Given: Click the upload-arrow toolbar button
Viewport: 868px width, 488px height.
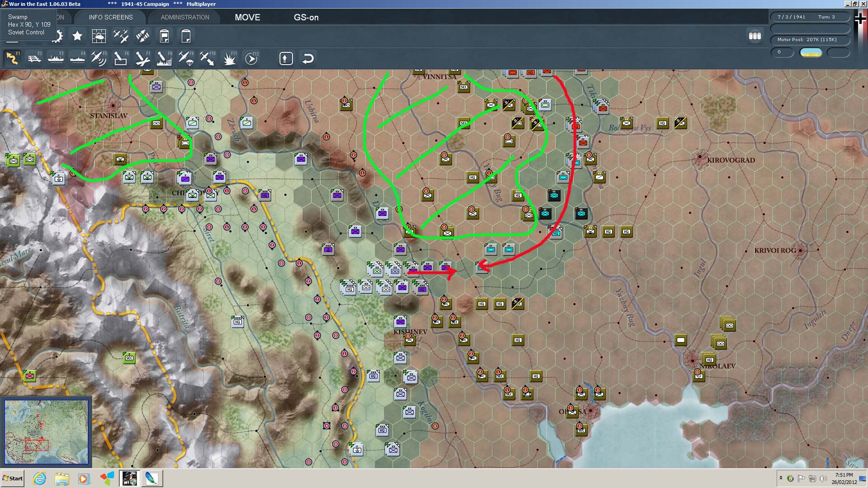Looking at the screenshot, I should [x=286, y=58].
